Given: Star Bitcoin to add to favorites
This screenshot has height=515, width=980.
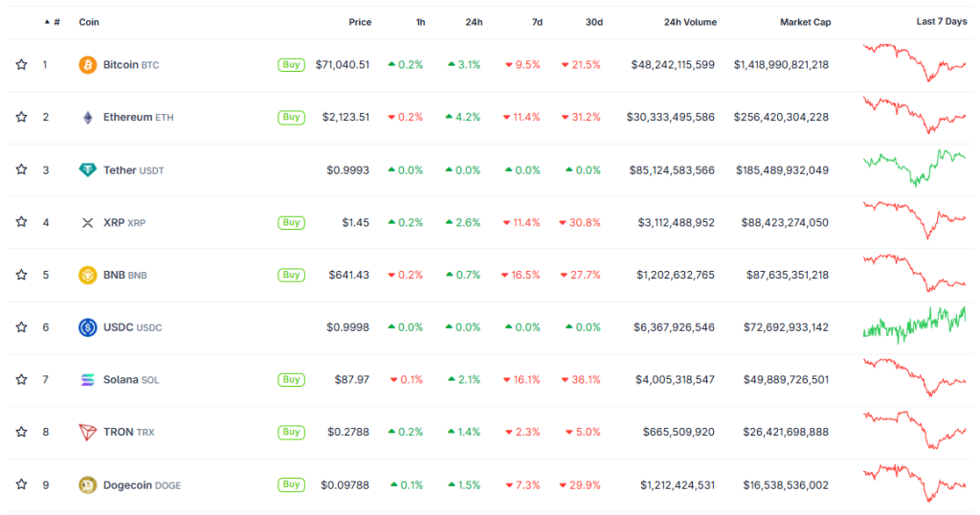Looking at the screenshot, I should click(x=21, y=65).
